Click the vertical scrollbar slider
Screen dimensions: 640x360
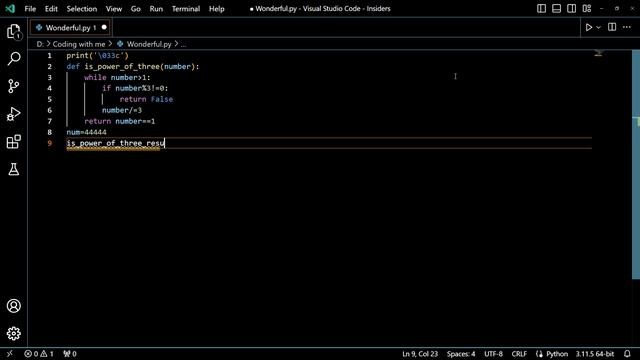click(x=636, y=164)
